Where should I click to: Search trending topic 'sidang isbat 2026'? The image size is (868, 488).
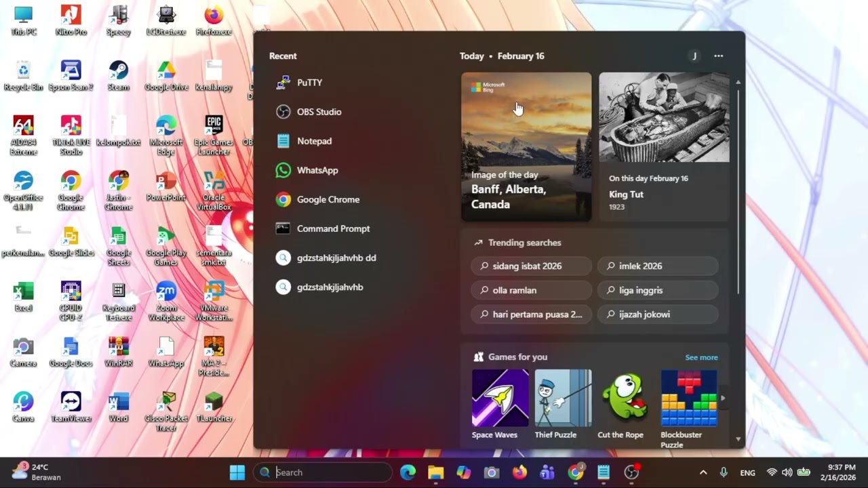[x=531, y=266]
